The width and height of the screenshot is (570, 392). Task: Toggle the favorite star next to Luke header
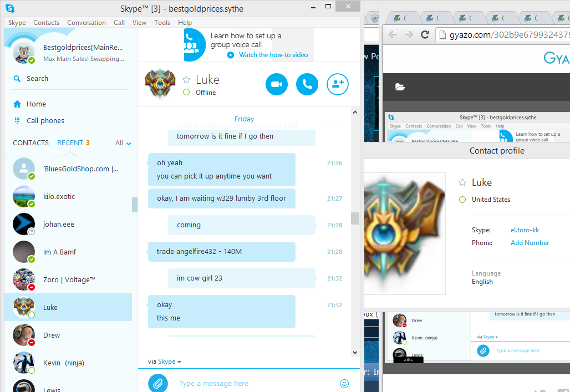coord(186,80)
